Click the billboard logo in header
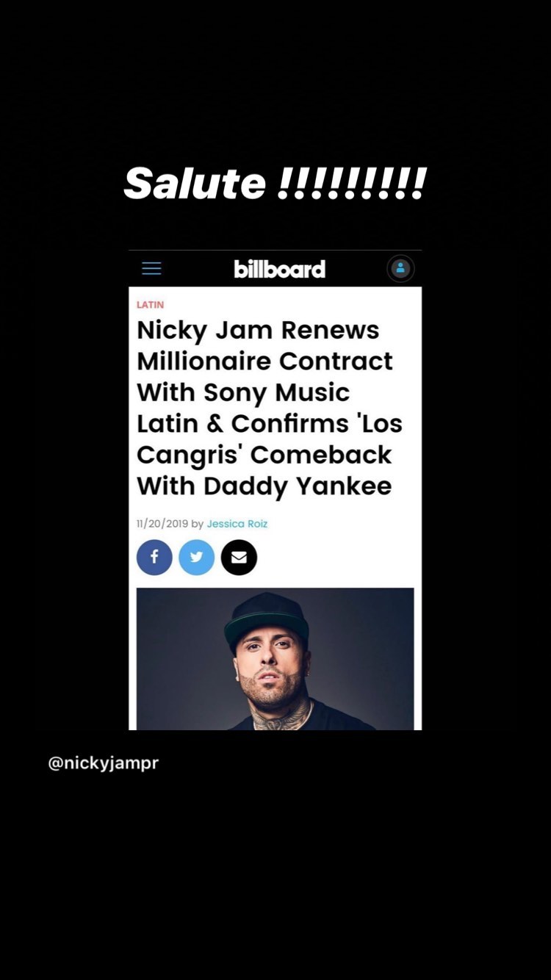Viewport: 551px width, 980px height. click(279, 269)
